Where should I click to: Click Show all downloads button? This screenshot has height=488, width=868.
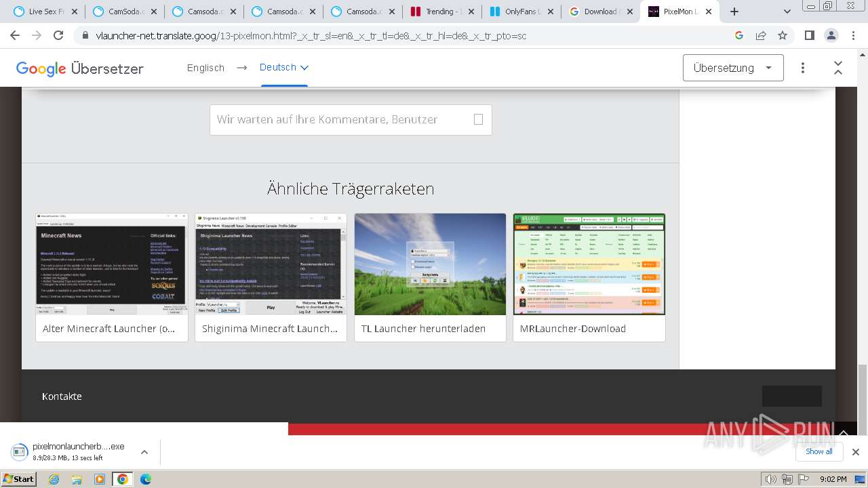pyautogui.click(x=819, y=451)
